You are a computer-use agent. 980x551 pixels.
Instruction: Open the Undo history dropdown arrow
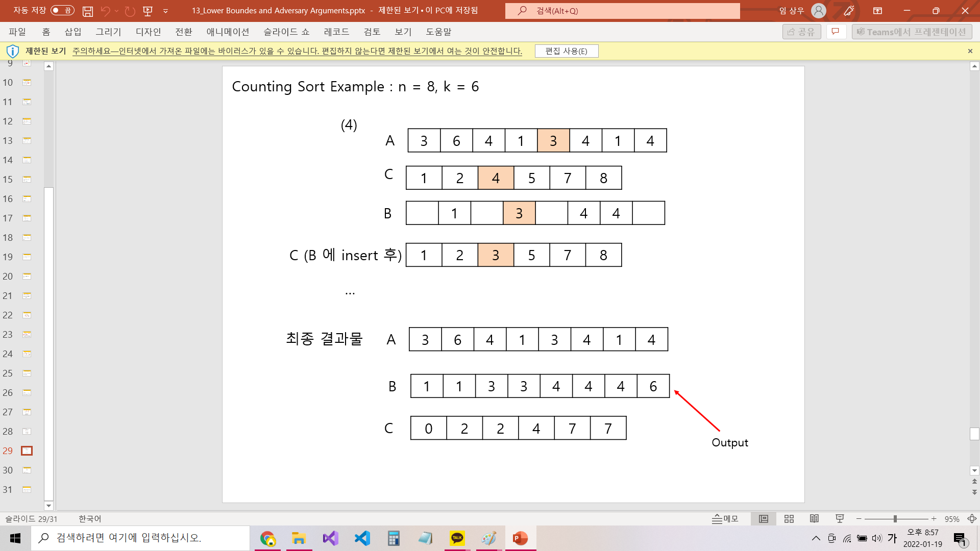(117, 11)
